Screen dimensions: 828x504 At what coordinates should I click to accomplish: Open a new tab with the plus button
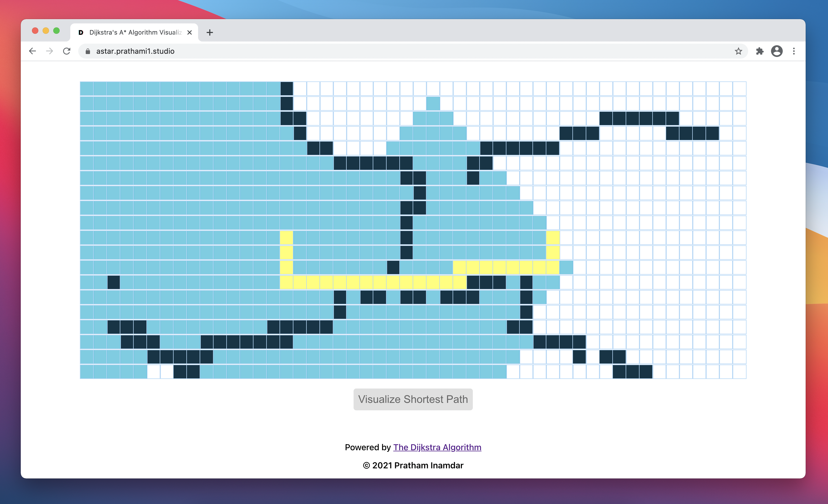click(x=210, y=32)
